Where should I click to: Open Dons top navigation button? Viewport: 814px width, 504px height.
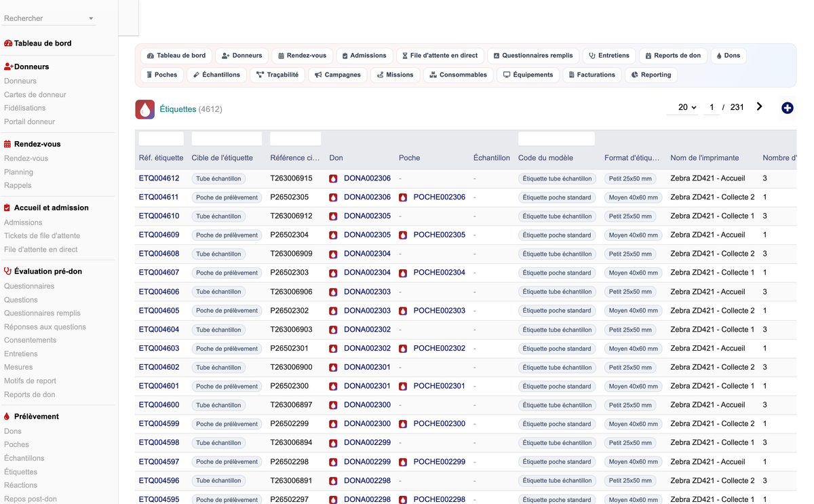coord(729,56)
